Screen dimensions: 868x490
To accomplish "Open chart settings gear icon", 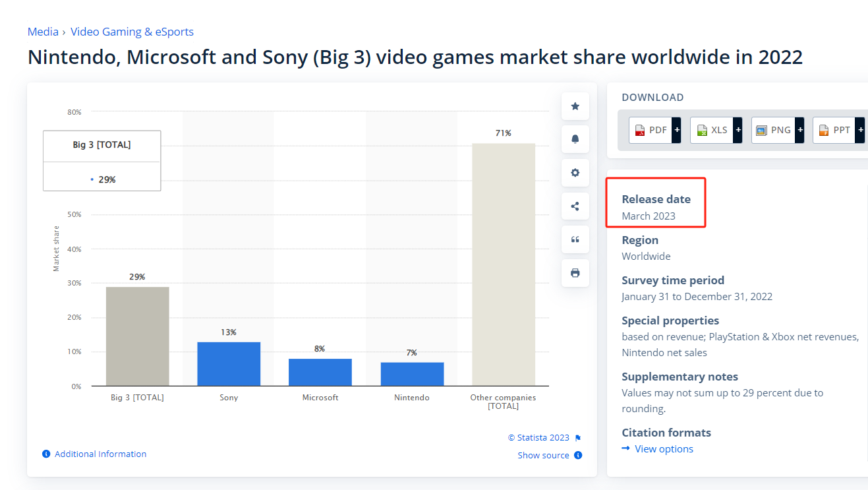I will 575,173.
